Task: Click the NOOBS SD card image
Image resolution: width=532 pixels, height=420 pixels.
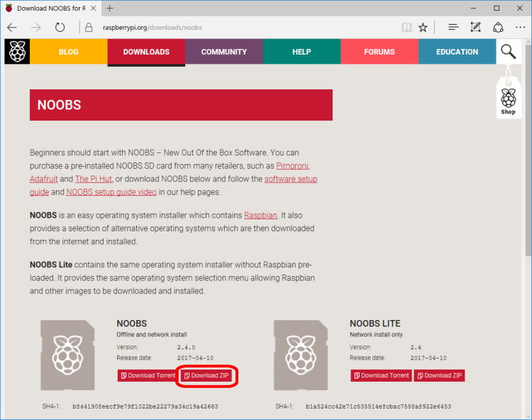Action: click(67, 355)
